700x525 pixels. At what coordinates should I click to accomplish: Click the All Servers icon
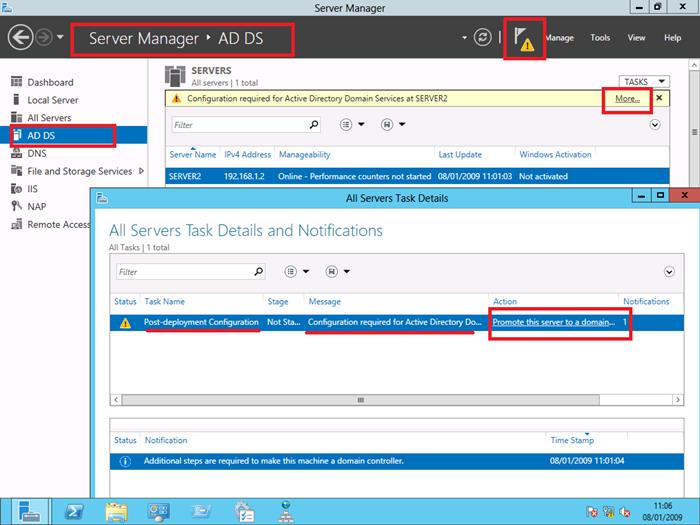17,117
